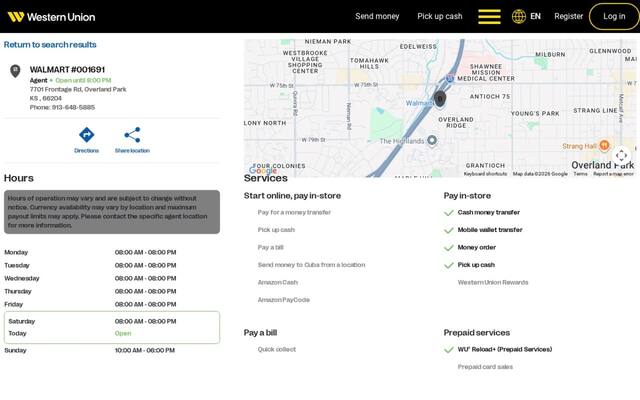Click the Google logo on the map
The image size is (640, 400).
coord(263,170)
